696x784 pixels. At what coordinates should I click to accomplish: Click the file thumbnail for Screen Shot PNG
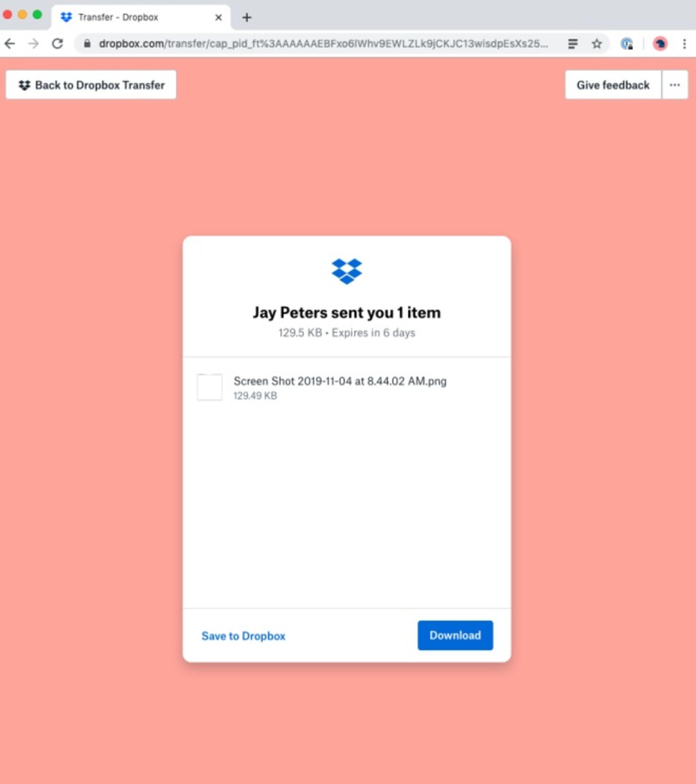coord(209,386)
